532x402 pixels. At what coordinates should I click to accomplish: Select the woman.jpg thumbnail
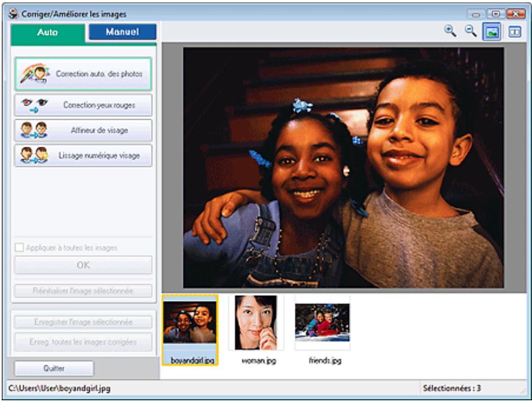coord(256,322)
